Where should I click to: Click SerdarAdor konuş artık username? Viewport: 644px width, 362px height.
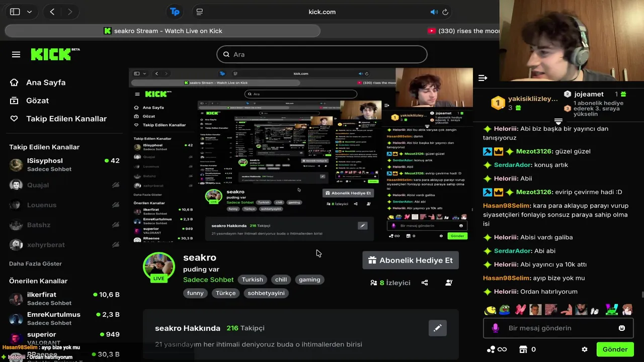click(x=513, y=164)
